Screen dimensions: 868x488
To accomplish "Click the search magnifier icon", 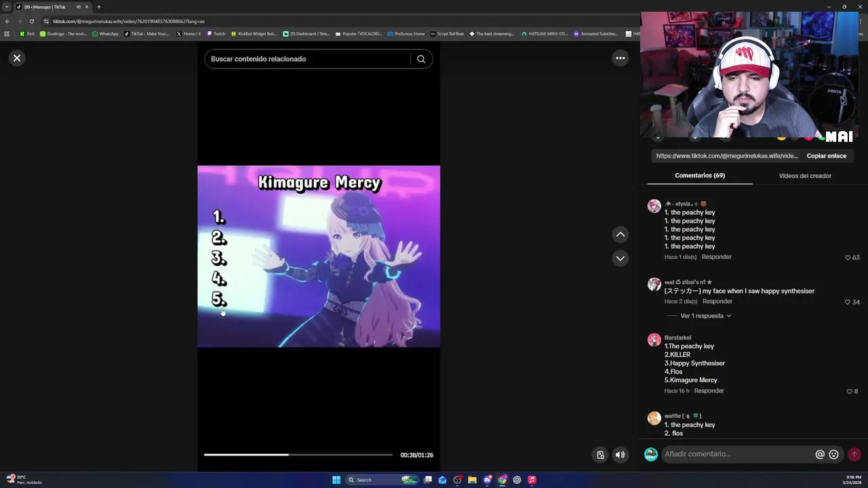I will pyautogui.click(x=421, y=59).
